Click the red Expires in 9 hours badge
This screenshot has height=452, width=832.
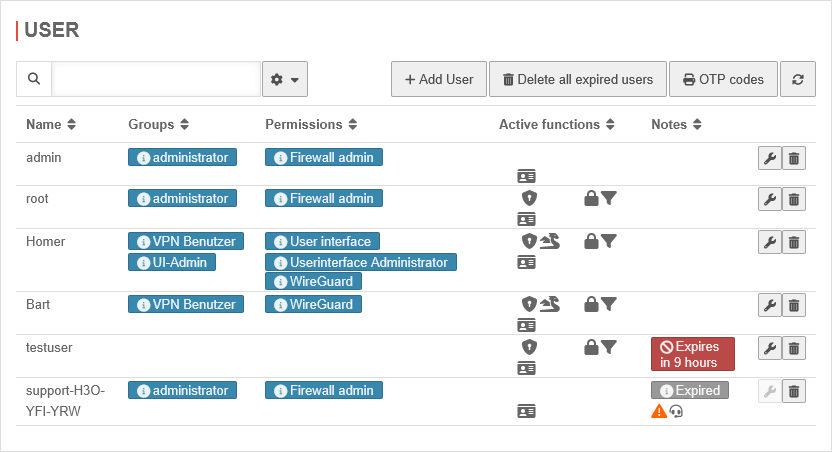692,354
